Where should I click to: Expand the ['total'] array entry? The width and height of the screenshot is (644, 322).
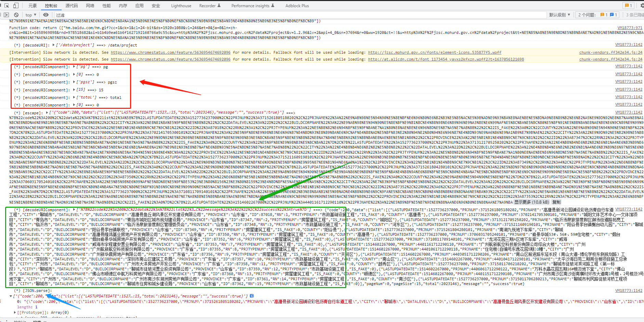(x=74, y=97)
